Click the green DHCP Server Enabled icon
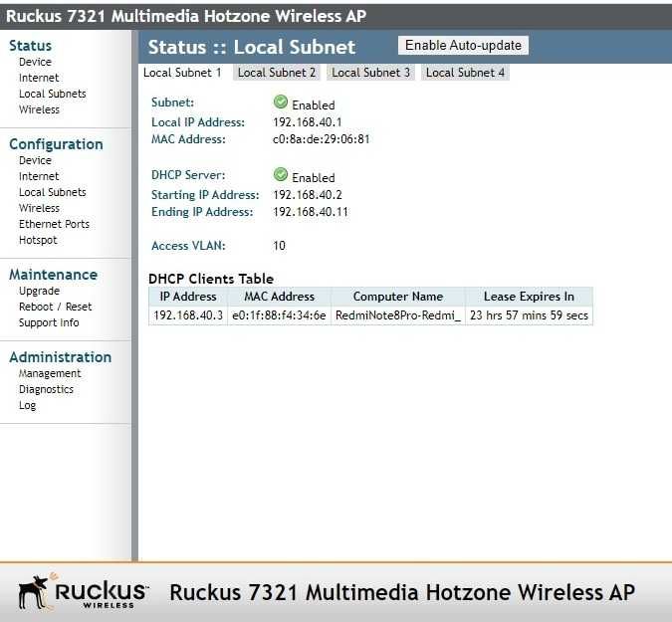 click(281, 175)
